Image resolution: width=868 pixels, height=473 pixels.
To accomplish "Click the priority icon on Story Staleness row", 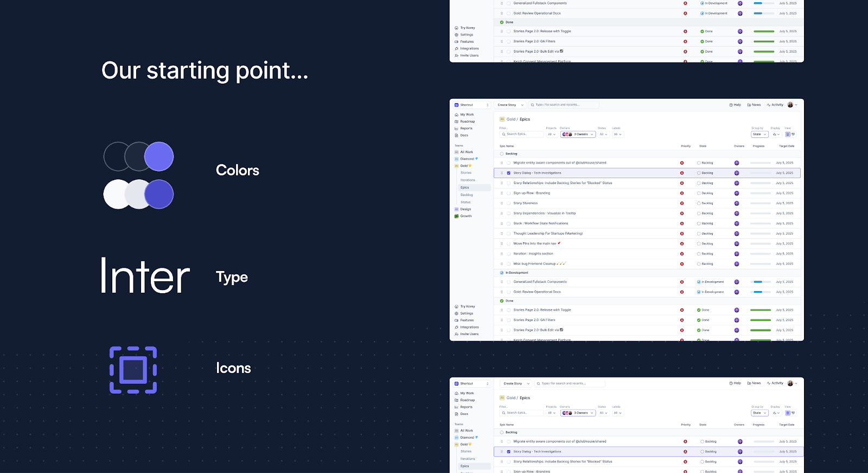I will pos(682,203).
